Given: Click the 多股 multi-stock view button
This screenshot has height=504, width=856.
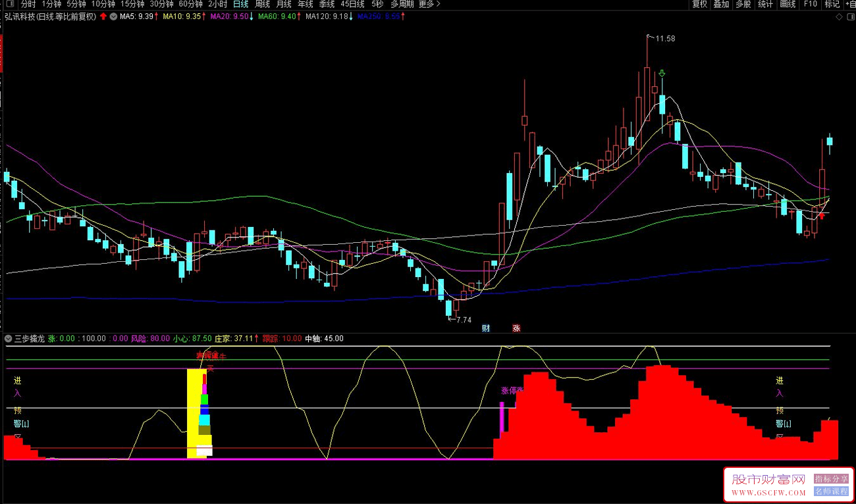Looking at the screenshot, I should pyautogui.click(x=743, y=4).
